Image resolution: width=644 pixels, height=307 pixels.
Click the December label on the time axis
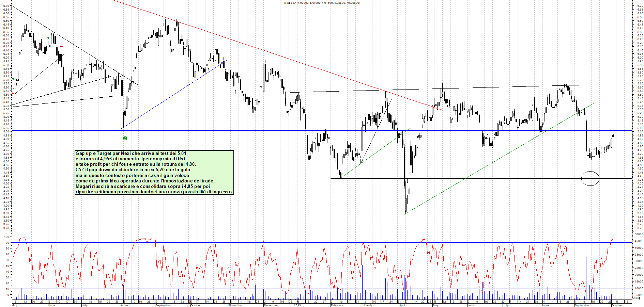pos(271,305)
